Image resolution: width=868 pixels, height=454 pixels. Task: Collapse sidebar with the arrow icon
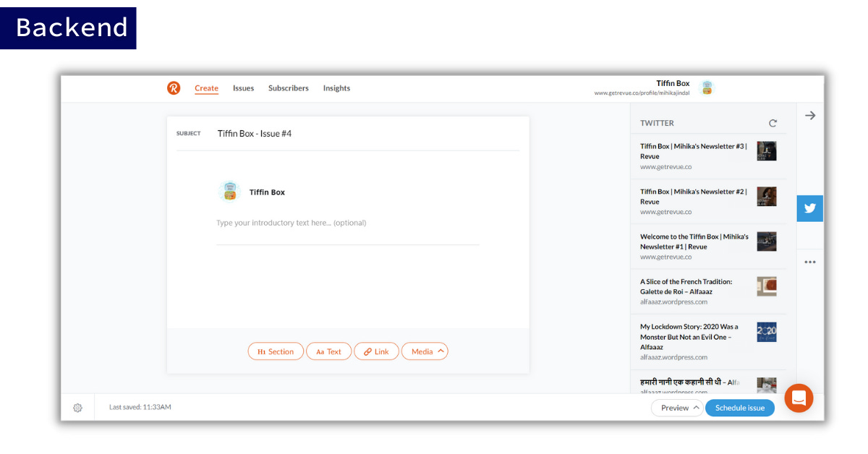[x=810, y=116]
